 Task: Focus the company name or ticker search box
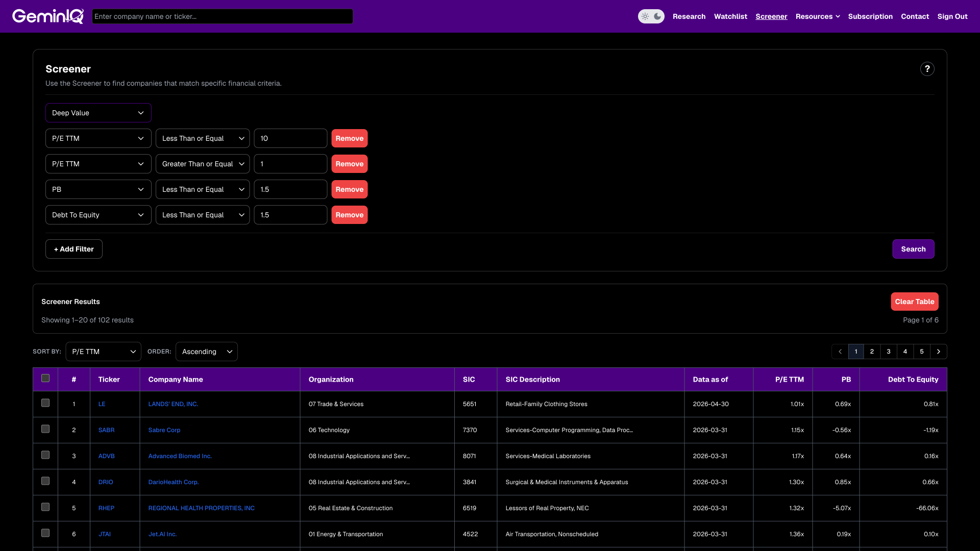tap(223, 16)
